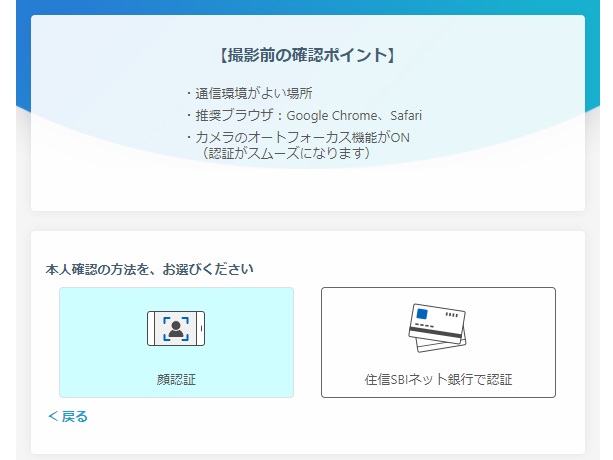Choose the 住信SBIネット銀行で認証 option card

coord(438,342)
